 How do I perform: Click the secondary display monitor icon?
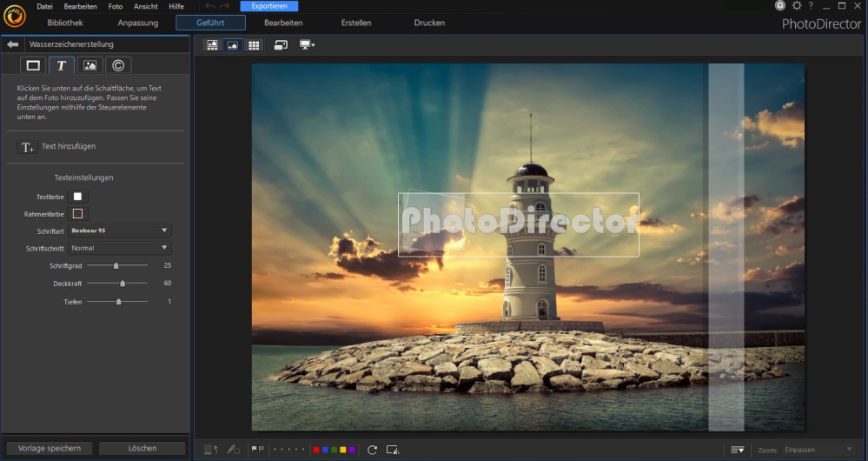click(x=307, y=44)
